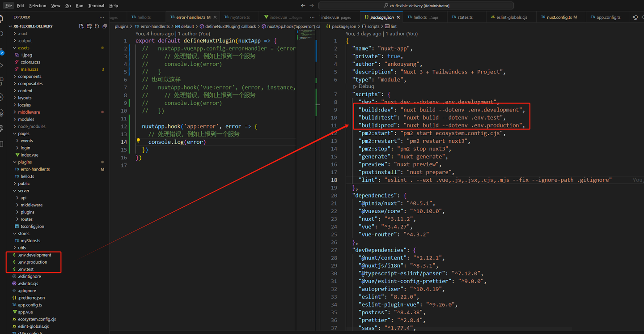Refresh the Explorer file tree
This screenshot has width=644, height=334.
coord(97,26)
